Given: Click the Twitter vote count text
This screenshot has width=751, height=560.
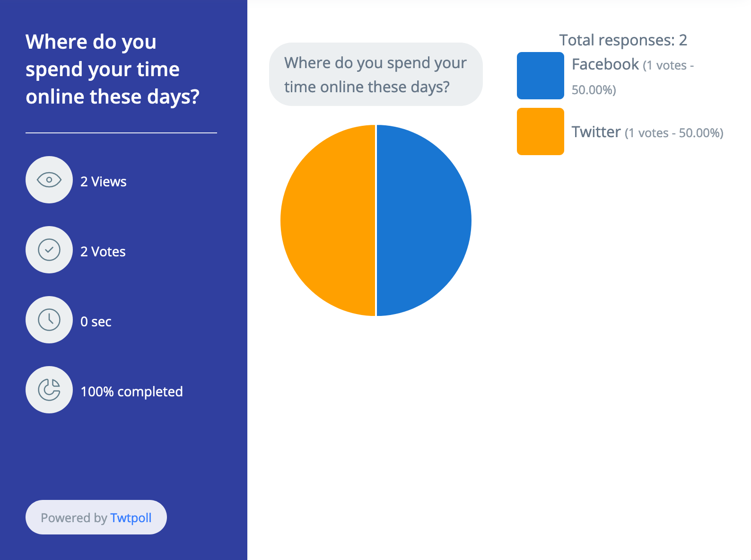Looking at the screenshot, I should 673,133.
